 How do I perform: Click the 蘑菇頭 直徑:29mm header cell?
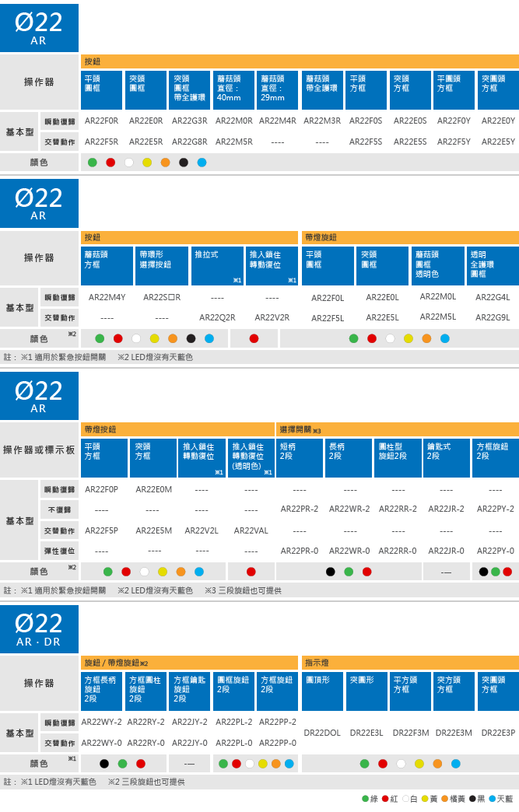coord(278,90)
